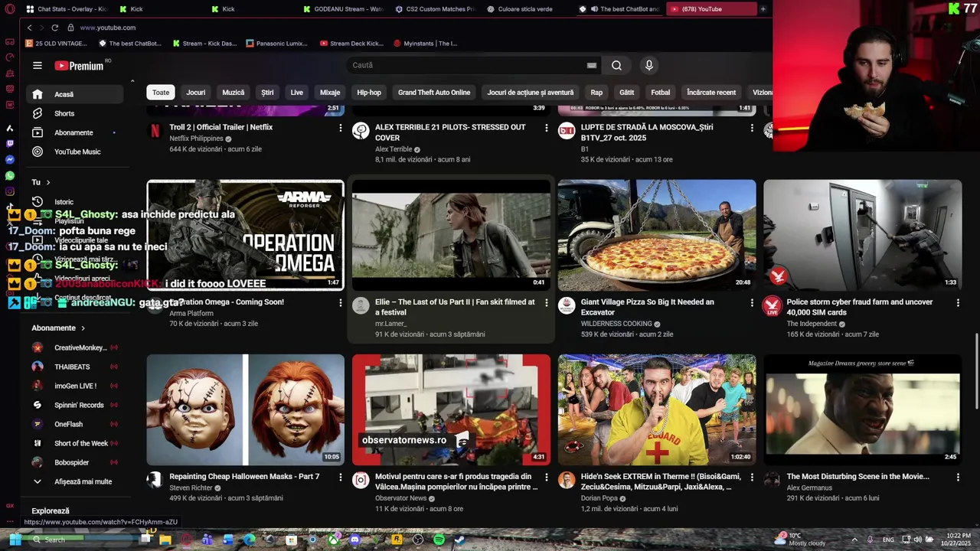Open Steam from the Windows taskbar
This screenshot has height=551, width=980.
tap(459, 540)
